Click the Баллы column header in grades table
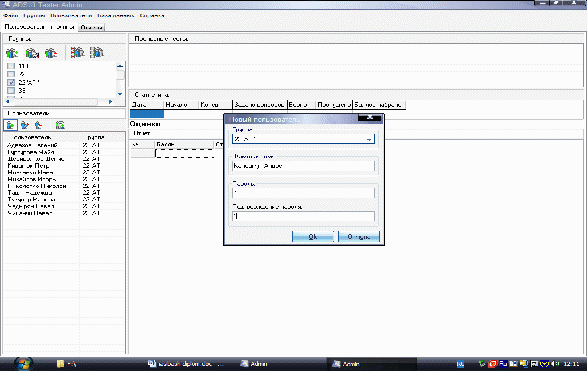The height and width of the screenshot is (372, 588). coord(184,144)
